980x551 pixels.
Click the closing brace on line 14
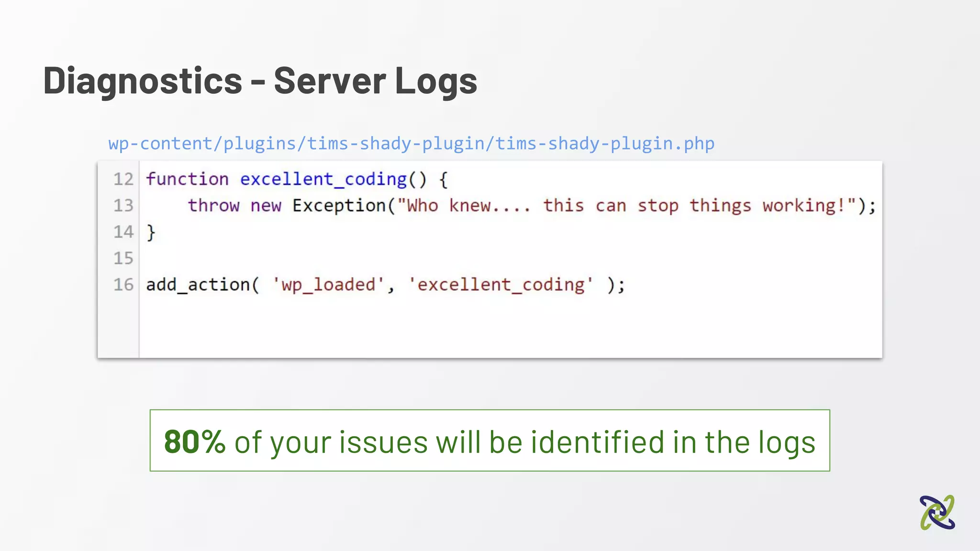pyautogui.click(x=151, y=232)
